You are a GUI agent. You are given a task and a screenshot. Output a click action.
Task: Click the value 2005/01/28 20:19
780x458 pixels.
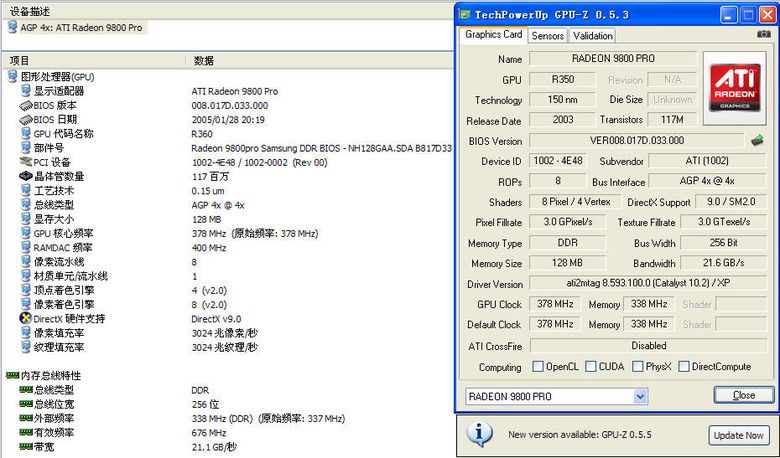point(228,120)
